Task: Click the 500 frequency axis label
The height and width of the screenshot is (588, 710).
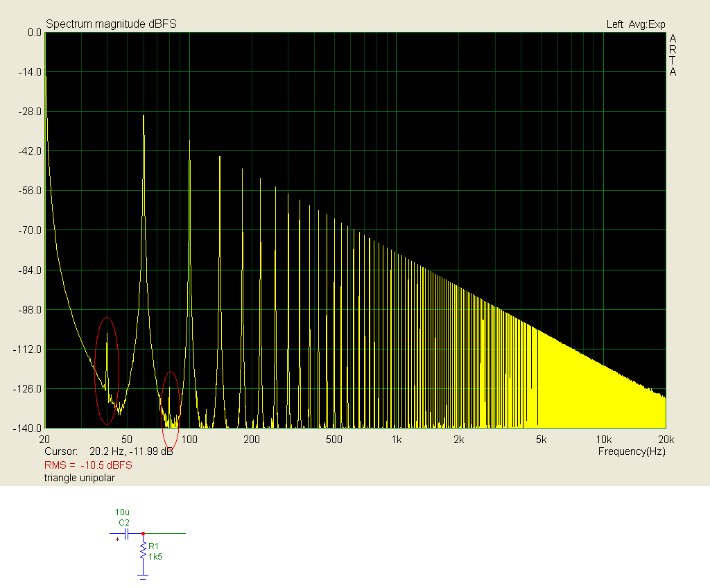Action: click(334, 440)
